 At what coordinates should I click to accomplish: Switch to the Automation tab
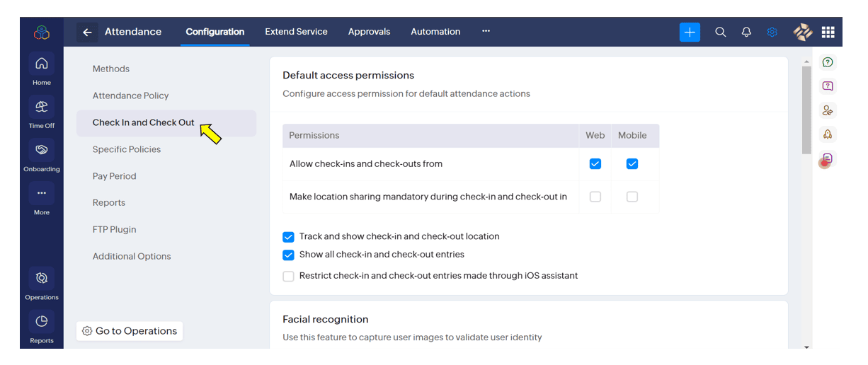click(x=435, y=32)
